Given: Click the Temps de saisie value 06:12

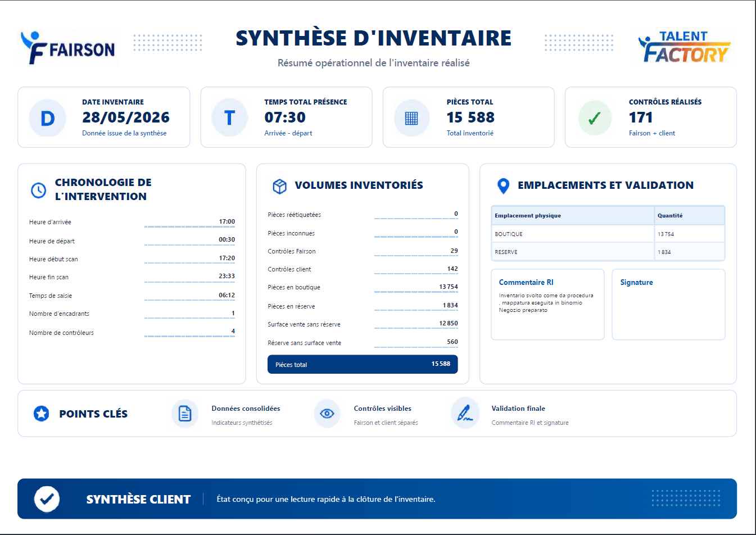Looking at the screenshot, I should click(x=227, y=295).
